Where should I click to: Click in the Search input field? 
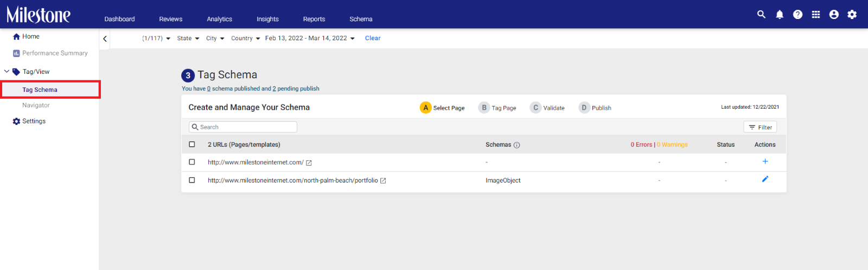click(x=243, y=127)
